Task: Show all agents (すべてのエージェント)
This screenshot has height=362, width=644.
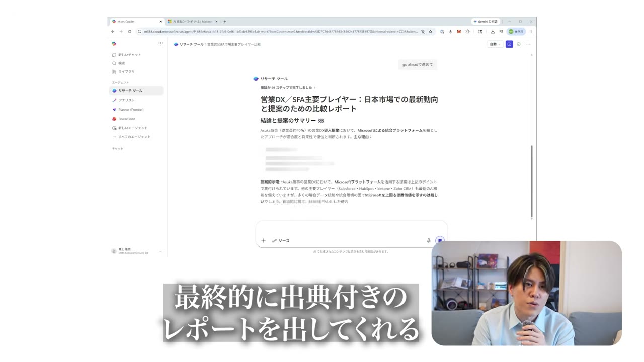Action: pos(131,137)
